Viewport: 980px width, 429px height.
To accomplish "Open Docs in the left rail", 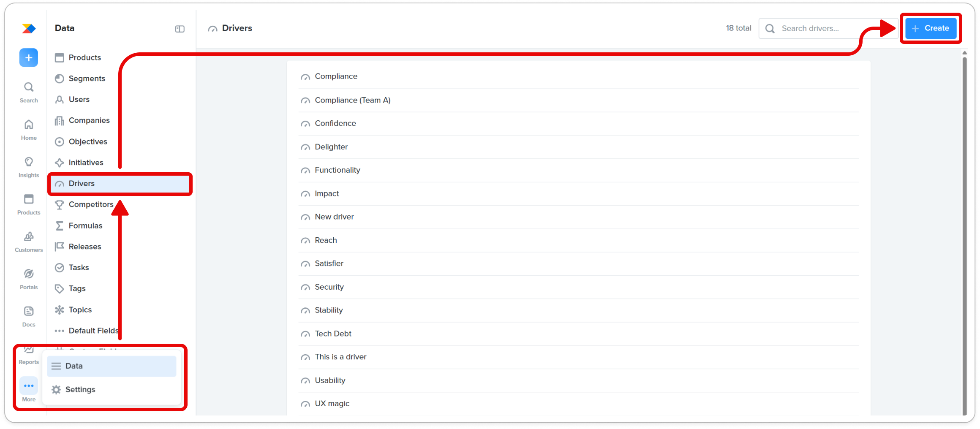I will [29, 317].
